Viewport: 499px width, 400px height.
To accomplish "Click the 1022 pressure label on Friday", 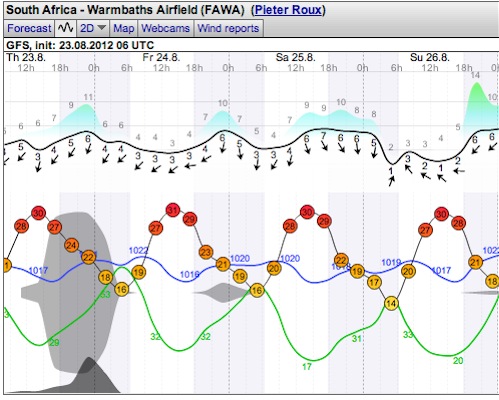I will click(138, 251).
